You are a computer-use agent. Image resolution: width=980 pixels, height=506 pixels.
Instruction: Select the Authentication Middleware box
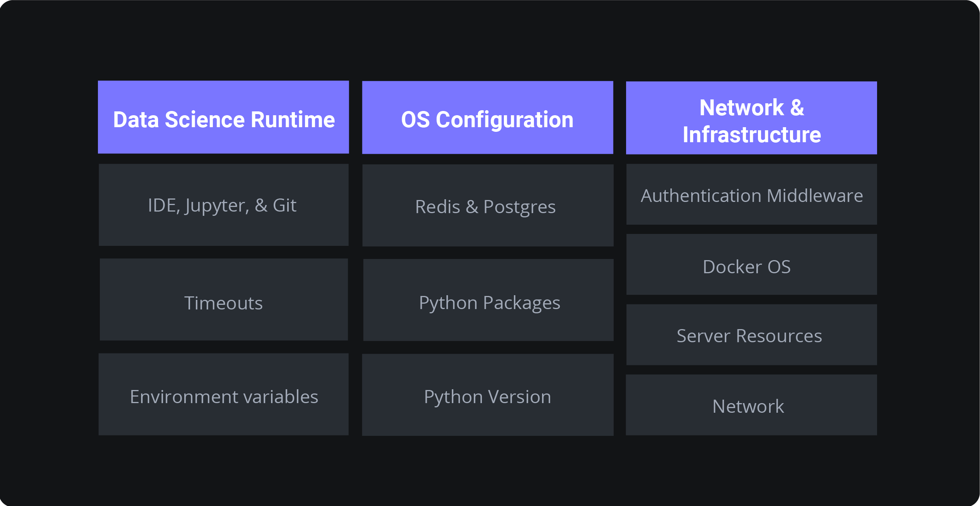coord(751,194)
